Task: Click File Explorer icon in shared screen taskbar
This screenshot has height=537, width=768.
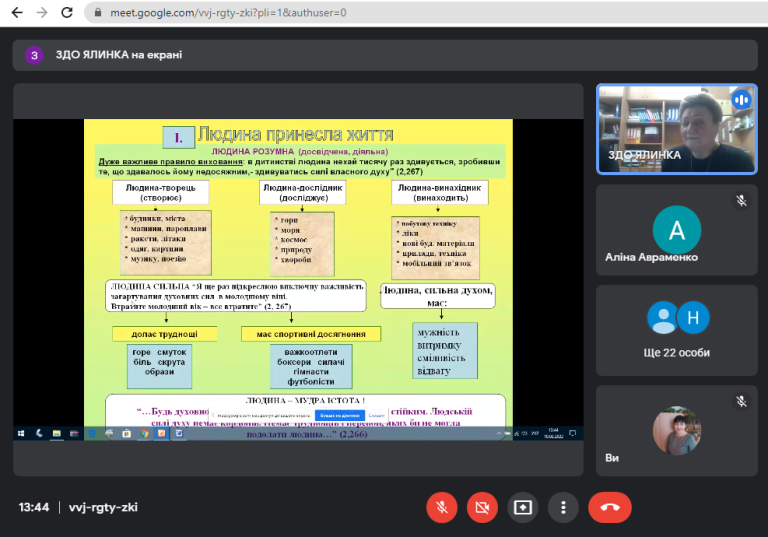Action: coord(57,433)
